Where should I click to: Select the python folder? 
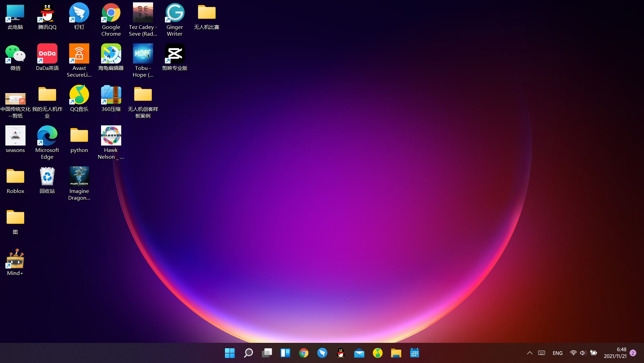click(x=79, y=140)
